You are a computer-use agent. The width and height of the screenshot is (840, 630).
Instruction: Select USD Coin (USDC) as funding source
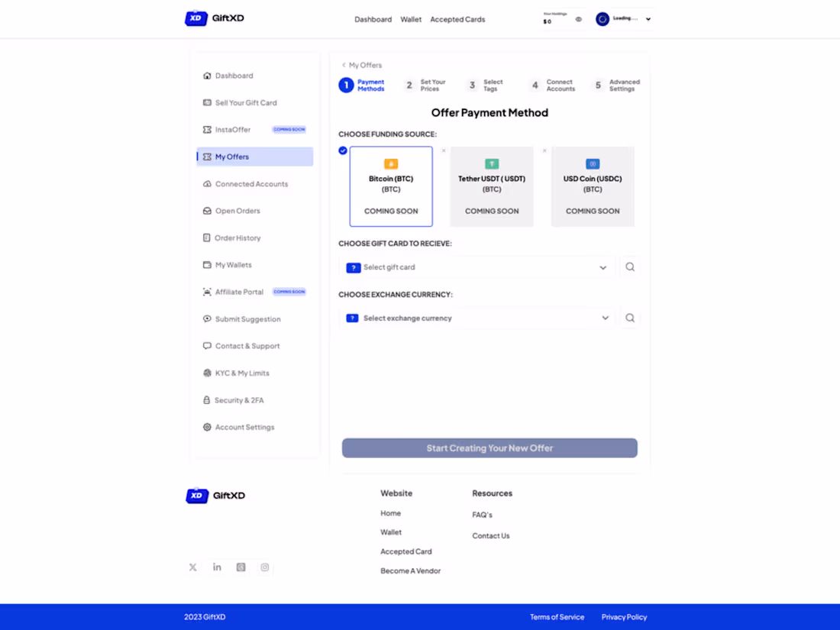click(x=593, y=186)
